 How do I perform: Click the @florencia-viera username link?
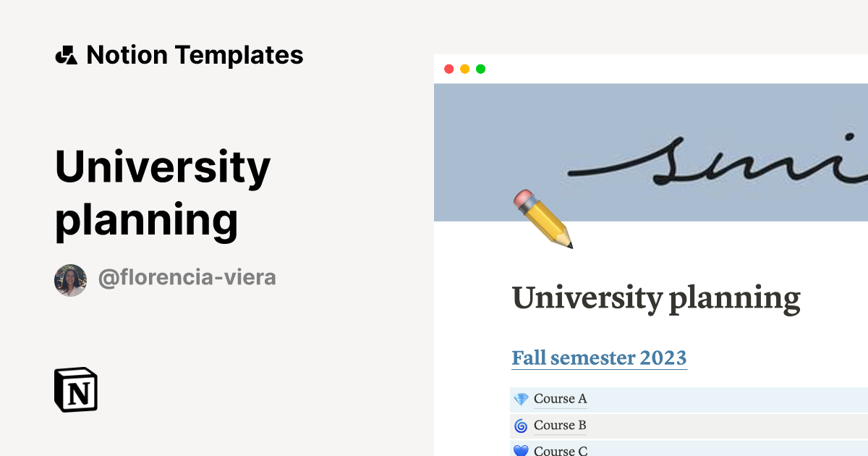(x=187, y=277)
